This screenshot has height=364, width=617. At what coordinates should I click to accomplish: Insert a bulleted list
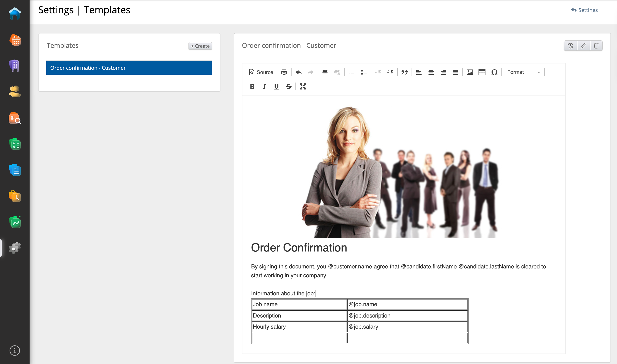tap(364, 72)
